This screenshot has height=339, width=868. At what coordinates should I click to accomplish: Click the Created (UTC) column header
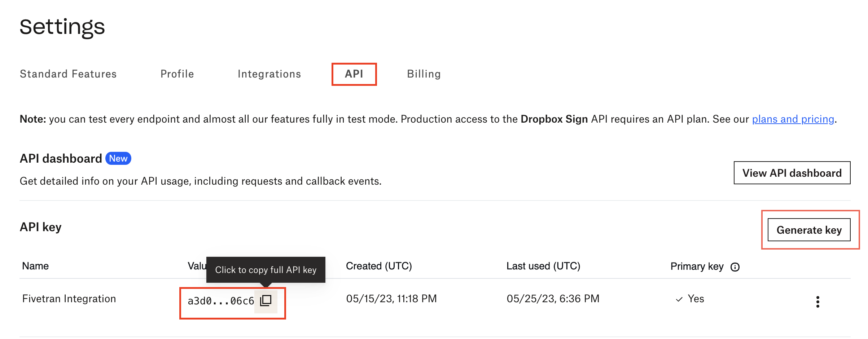(379, 266)
